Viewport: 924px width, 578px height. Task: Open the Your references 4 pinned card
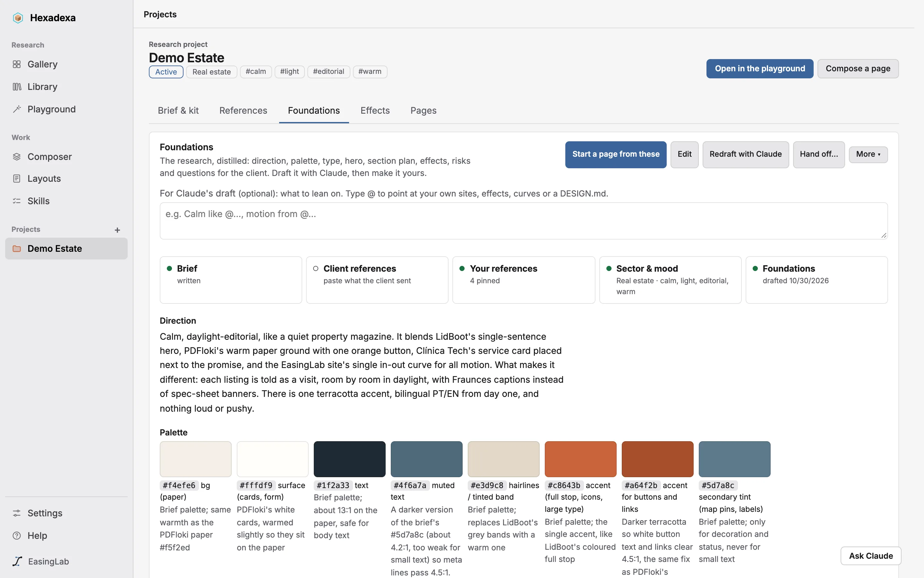524,280
